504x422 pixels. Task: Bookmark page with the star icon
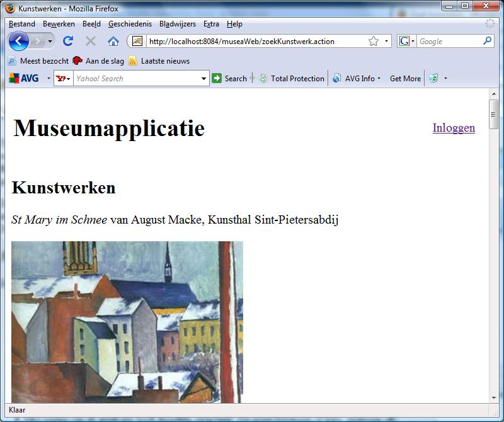point(374,42)
